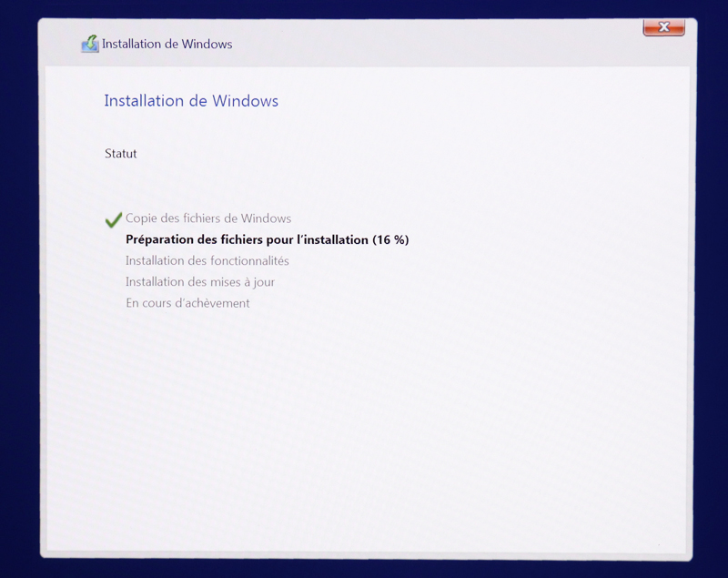Click the Windows setup icon in title bar
The width and height of the screenshot is (728, 578).
90,44
